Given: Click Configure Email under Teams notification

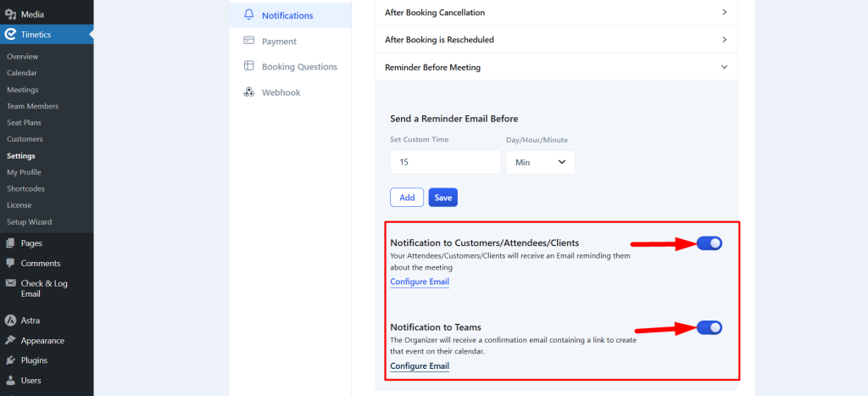Looking at the screenshot, I should pos(420,366).
